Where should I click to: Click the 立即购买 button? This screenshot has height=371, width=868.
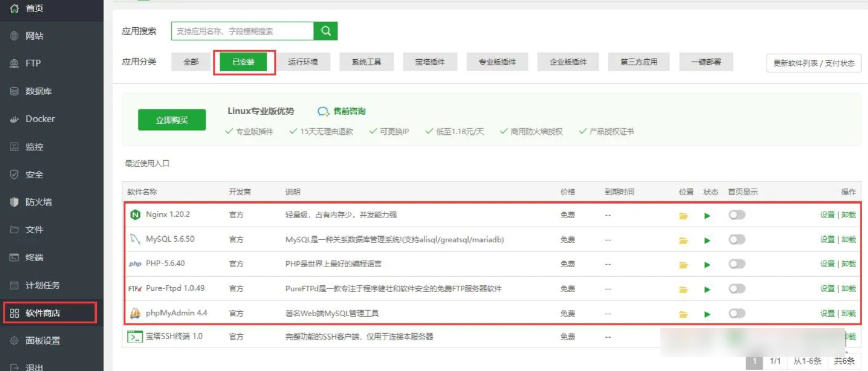[172, 120]
